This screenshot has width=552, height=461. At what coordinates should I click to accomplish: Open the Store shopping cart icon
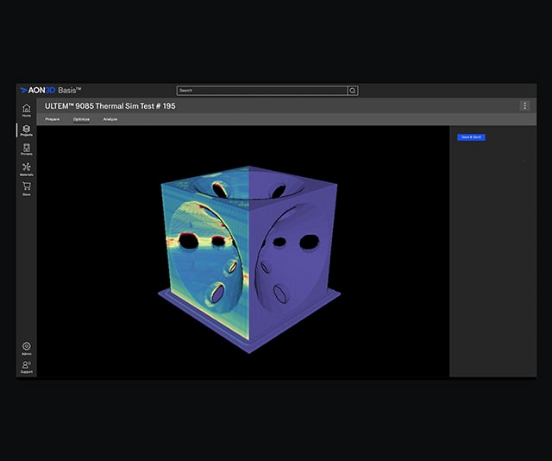click(x=26, y=188)
